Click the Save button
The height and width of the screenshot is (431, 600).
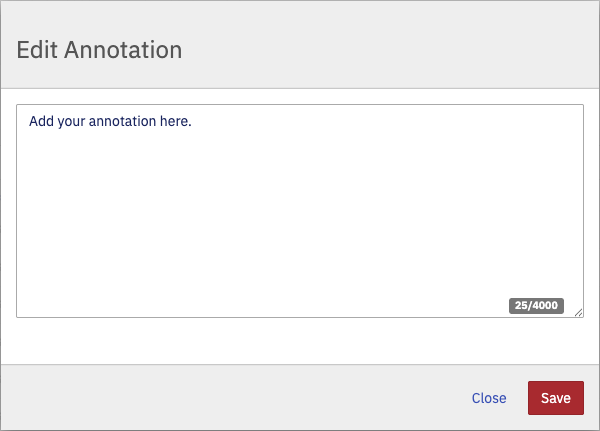click(x=555, y=398)
